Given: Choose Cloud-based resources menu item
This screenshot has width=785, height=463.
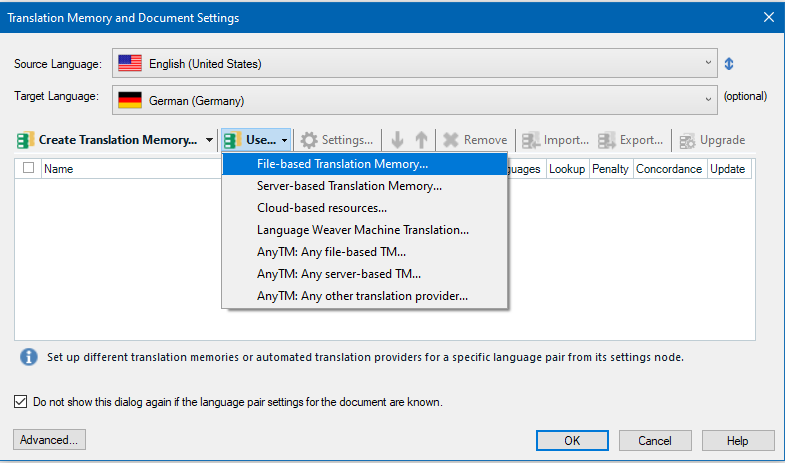Looking at the screenshot, I should [x=364, y=208].
